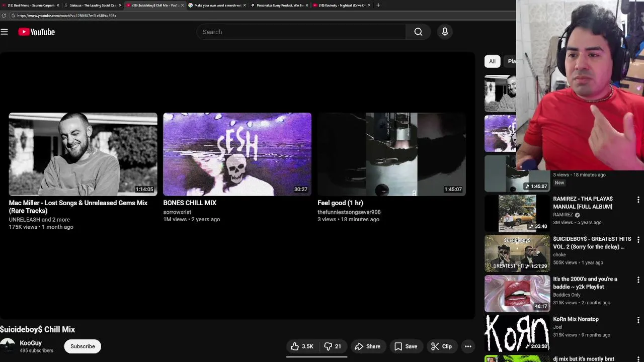The height and width of the screenshot is (362, 644).
Task: Open Mac Miller Lost Songs endscreen thumbnail
Action: [83, 154]
